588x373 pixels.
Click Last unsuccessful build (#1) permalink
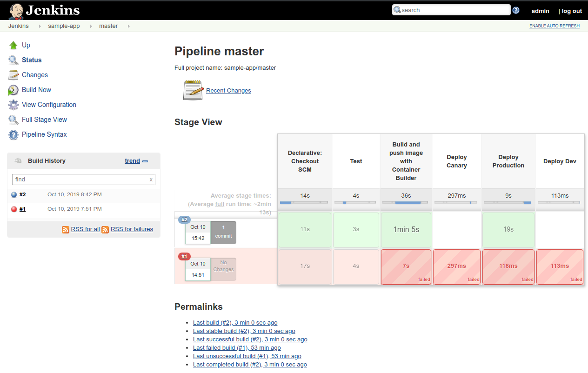tap(247, 356)
